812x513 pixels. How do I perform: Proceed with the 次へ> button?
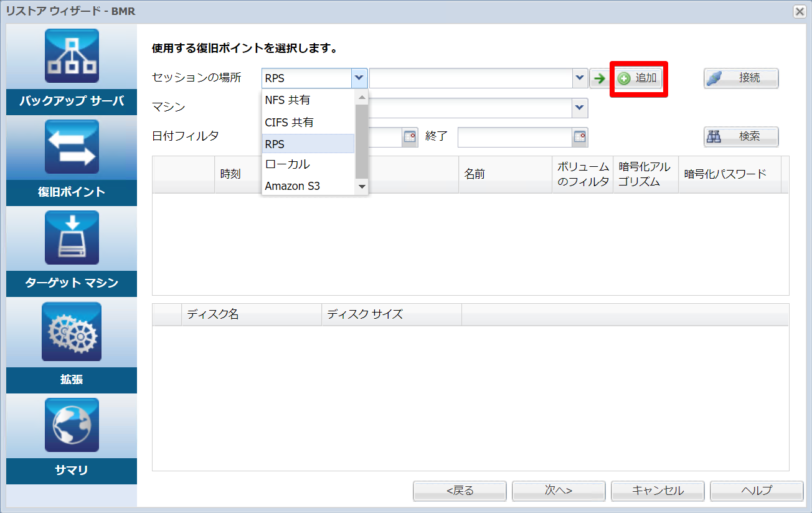click(x=559, y=491)
